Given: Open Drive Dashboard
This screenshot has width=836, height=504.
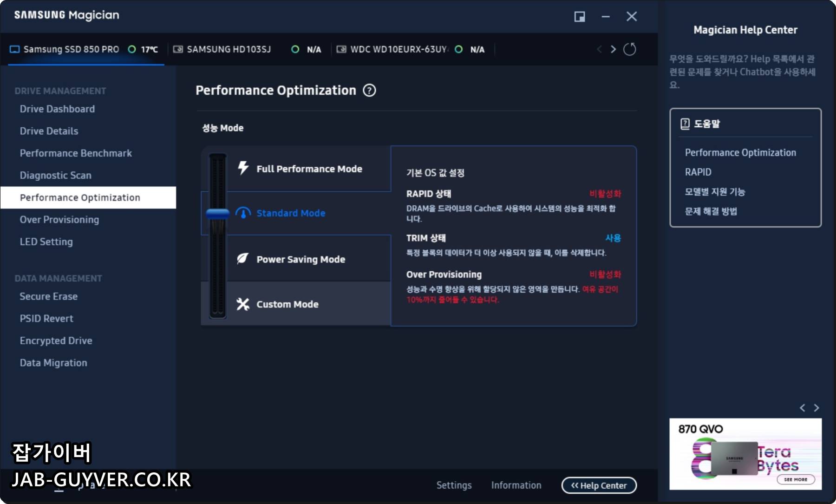Looking at the screenshot, I should click(57, 109).
